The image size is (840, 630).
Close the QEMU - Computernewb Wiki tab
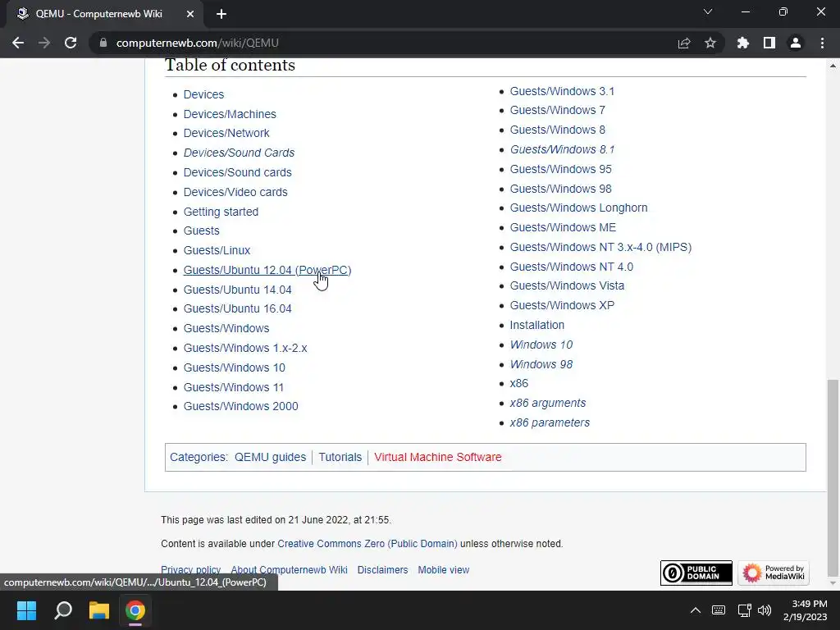pyautogui.click(x=190, y=15)
